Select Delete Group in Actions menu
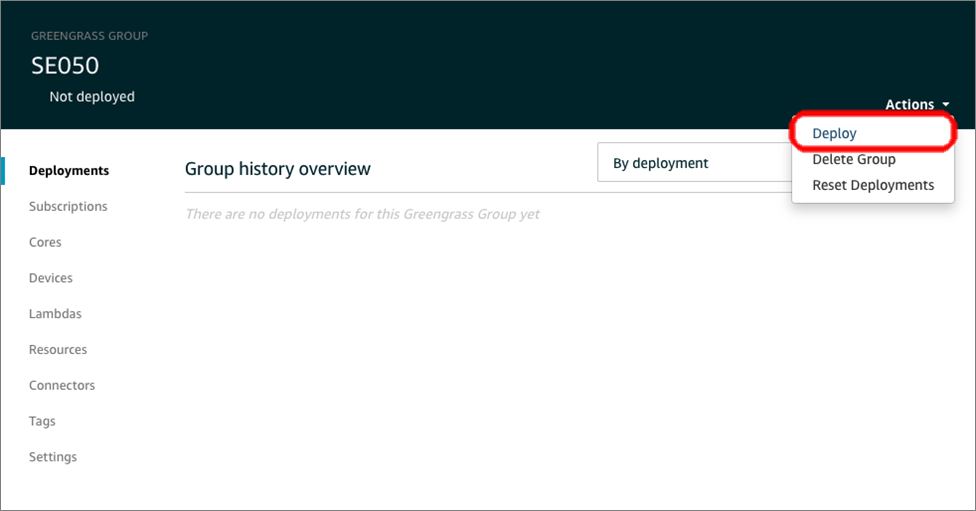 (x=853, y=159)
